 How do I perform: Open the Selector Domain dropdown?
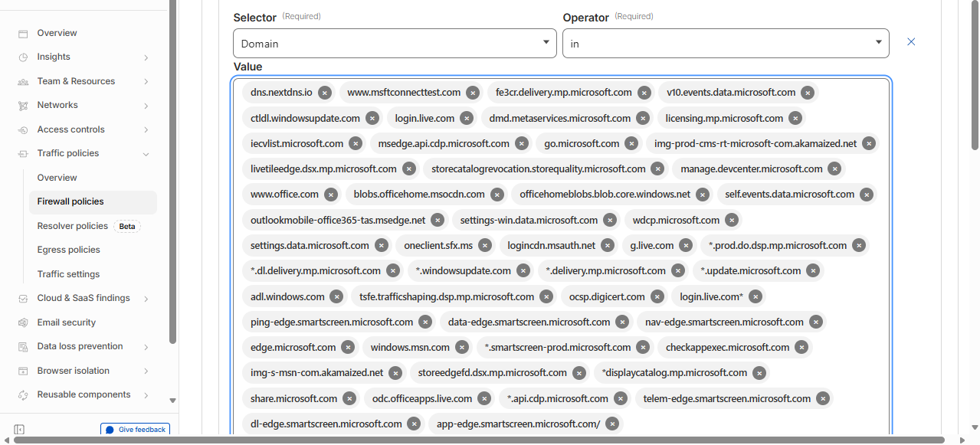395,44
